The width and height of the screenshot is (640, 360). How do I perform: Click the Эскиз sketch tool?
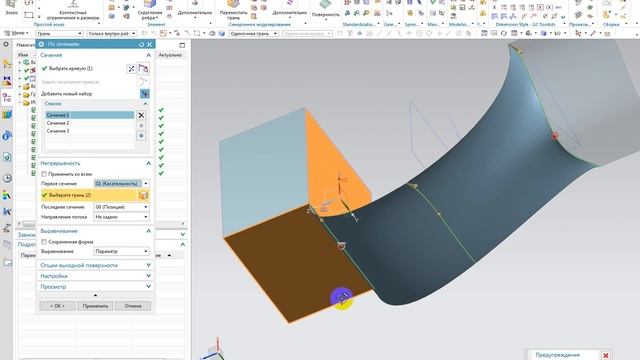point(11,8)
